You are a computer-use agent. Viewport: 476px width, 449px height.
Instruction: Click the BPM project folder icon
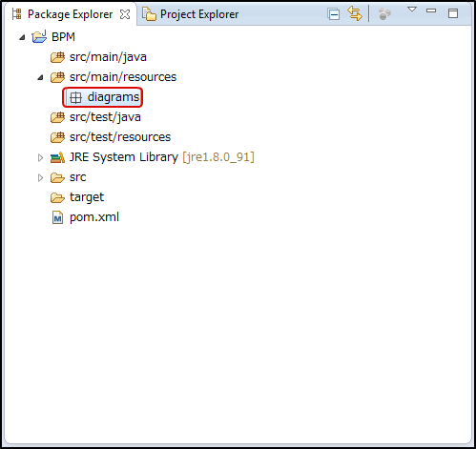pyautogui.click(x=39, y=37)
